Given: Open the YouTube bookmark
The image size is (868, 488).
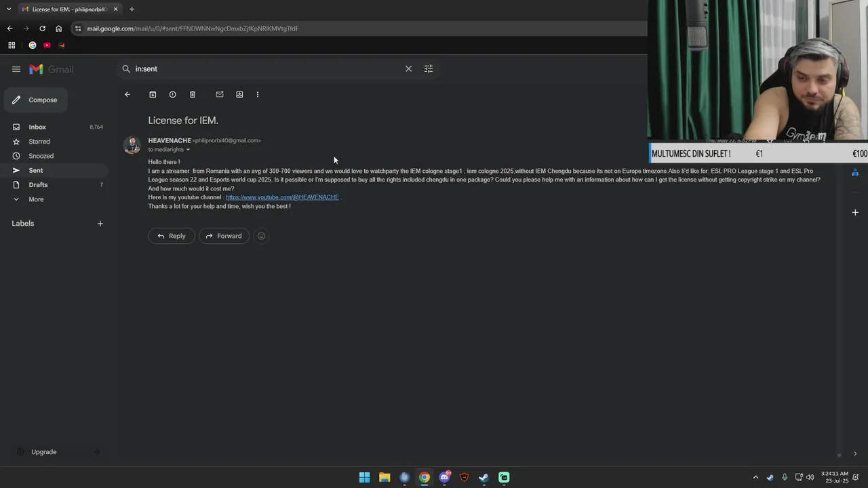Looking at the screenshot, I should [x=47, y=45].
